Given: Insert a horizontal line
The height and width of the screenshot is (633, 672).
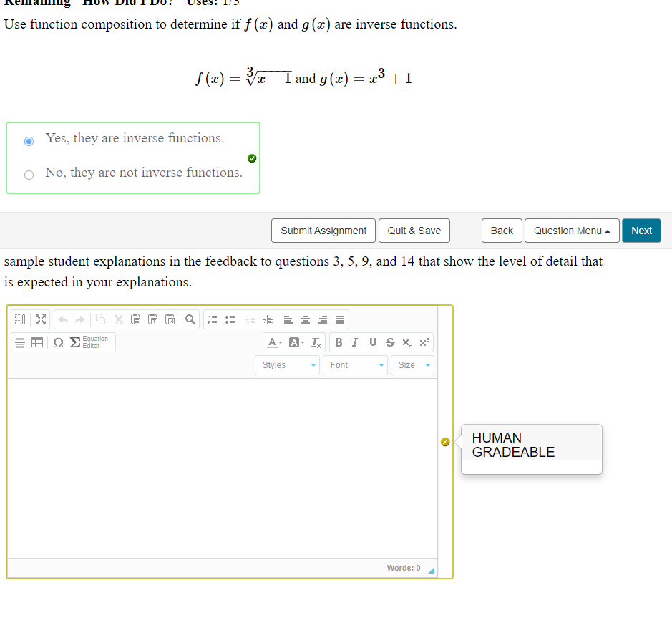Looking at the screenshot, I should [x=20, y=342].
